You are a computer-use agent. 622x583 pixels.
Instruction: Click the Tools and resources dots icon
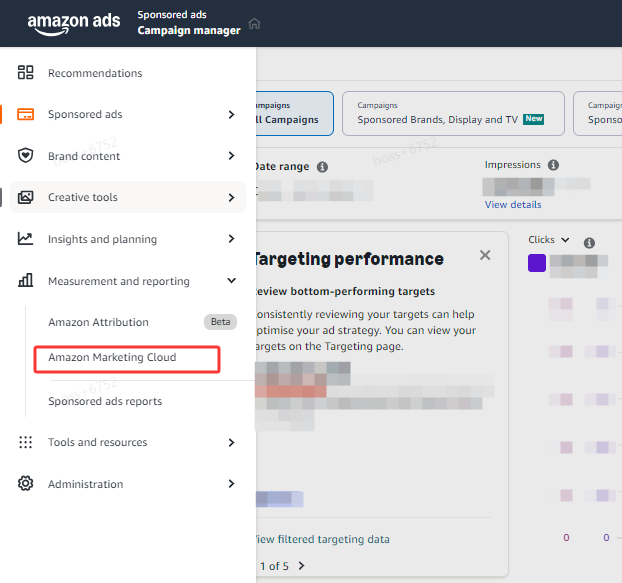coord(26,442)
